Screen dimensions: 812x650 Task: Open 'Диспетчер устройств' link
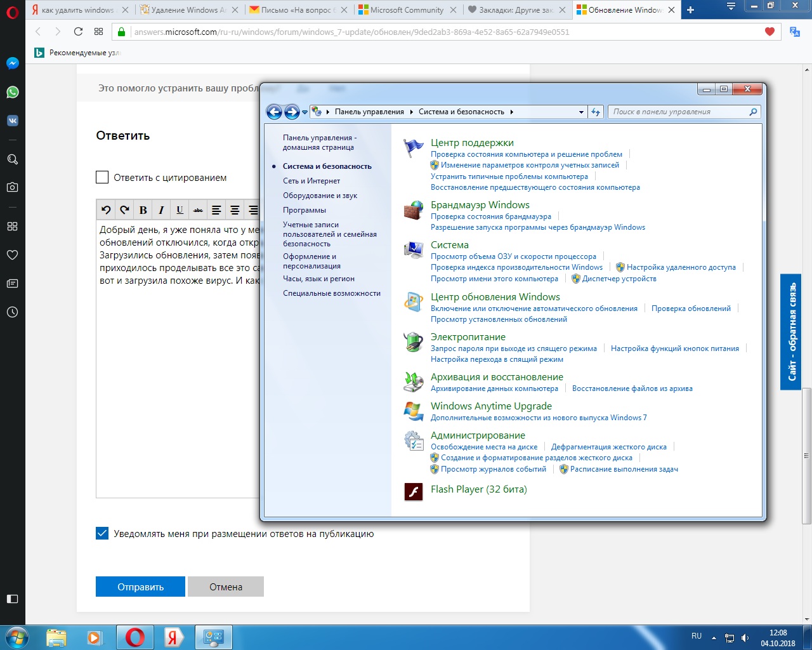coord(619,279)
